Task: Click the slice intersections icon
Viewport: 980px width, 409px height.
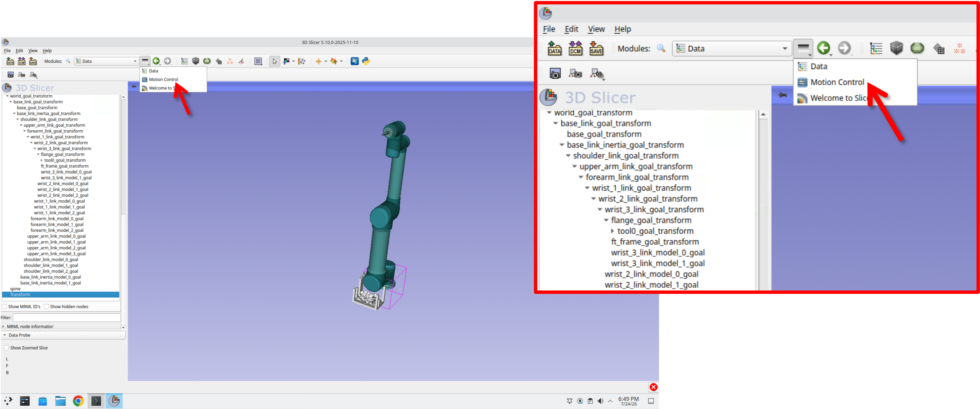Action: click(x=334, y=61)
